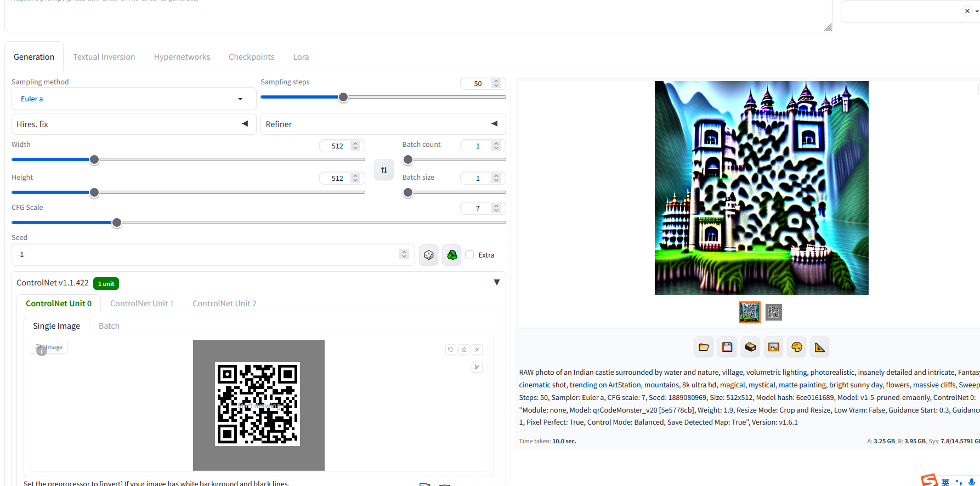Click the '1 unit' green badge

(x=106, y=283)
